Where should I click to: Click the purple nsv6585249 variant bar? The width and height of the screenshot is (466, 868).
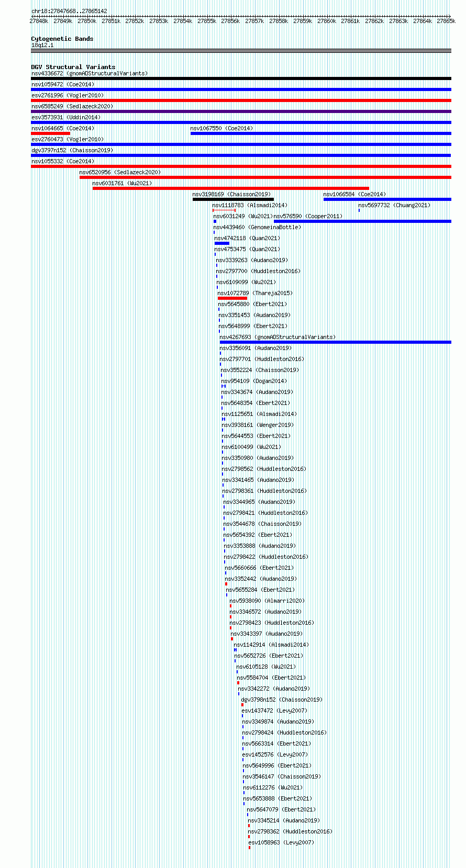pyautogui.click(x=241, y=111)
